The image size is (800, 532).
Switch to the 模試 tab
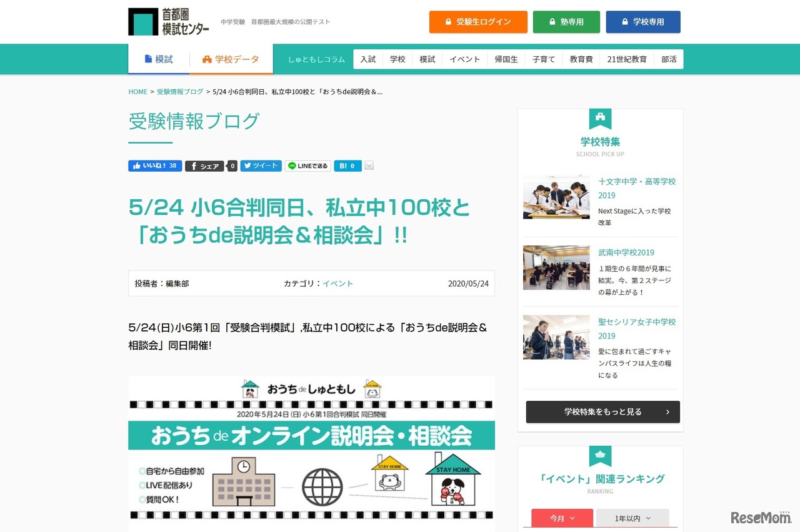[x=159, y=59]
